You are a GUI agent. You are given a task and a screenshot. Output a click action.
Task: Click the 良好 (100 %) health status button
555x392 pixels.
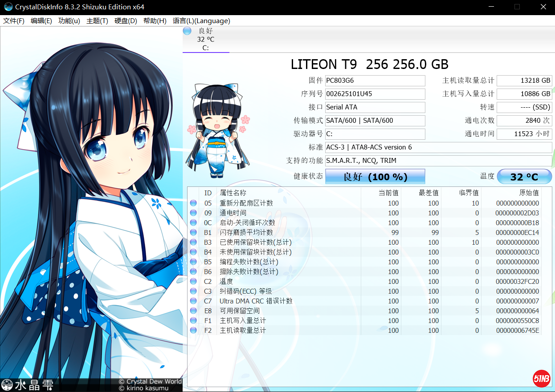(x=375, y=177)
